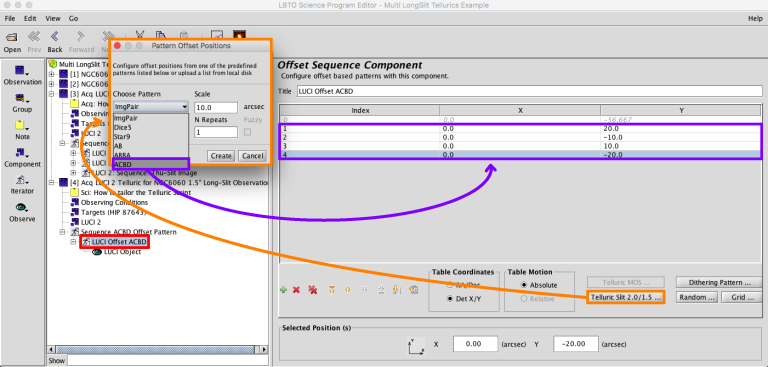Select ACBD from the pattern list
This screenshot has height=367, width=768.
pos(150,164)
